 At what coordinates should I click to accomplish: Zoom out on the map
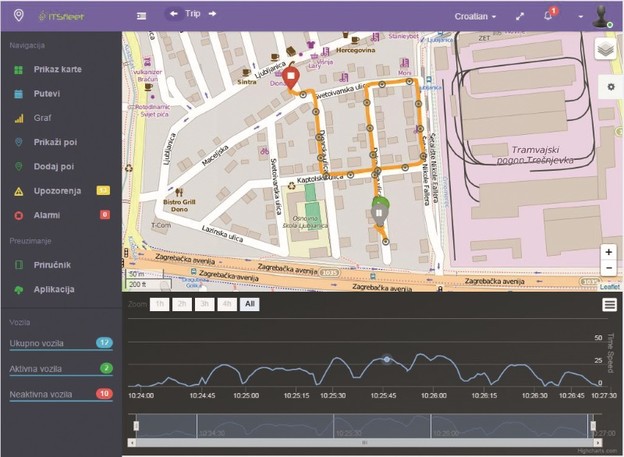click(608, 268)
